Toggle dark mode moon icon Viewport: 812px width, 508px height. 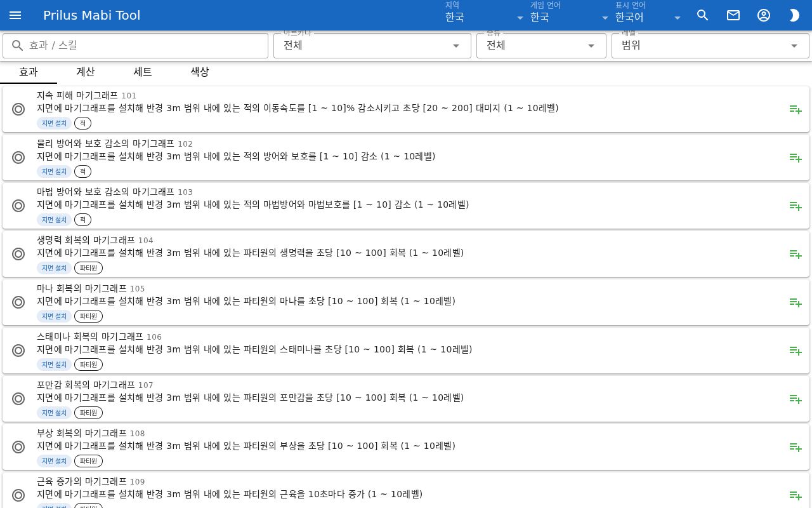(794, 15)
